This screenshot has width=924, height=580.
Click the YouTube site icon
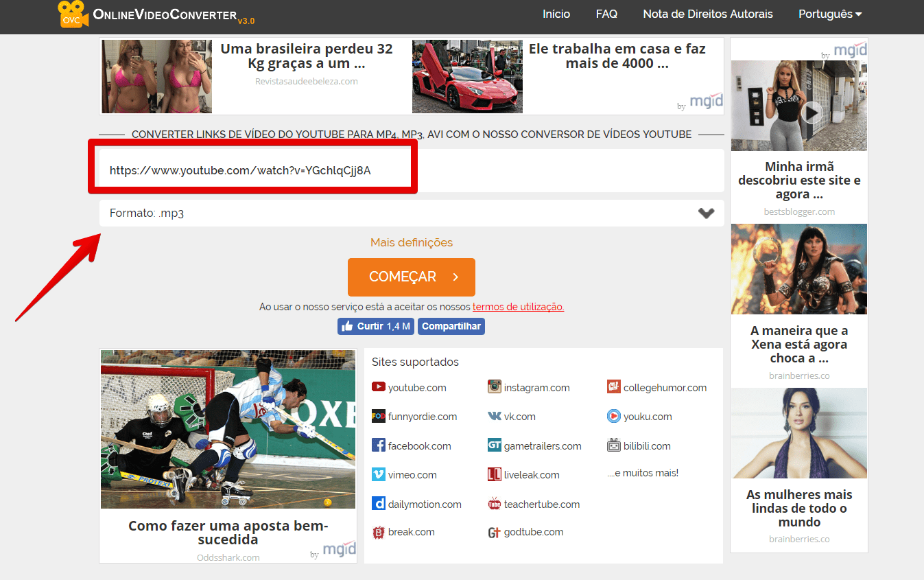379,387
